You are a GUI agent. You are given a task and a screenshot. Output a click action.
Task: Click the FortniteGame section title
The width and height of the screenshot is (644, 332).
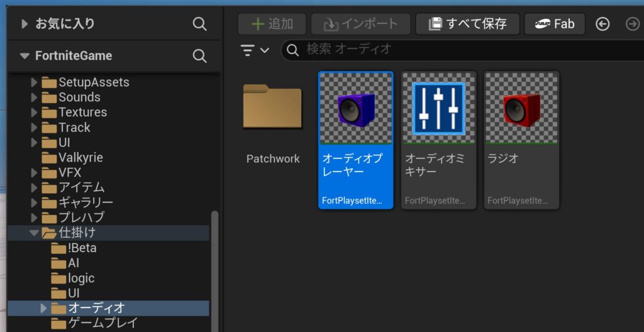(74, 56)
